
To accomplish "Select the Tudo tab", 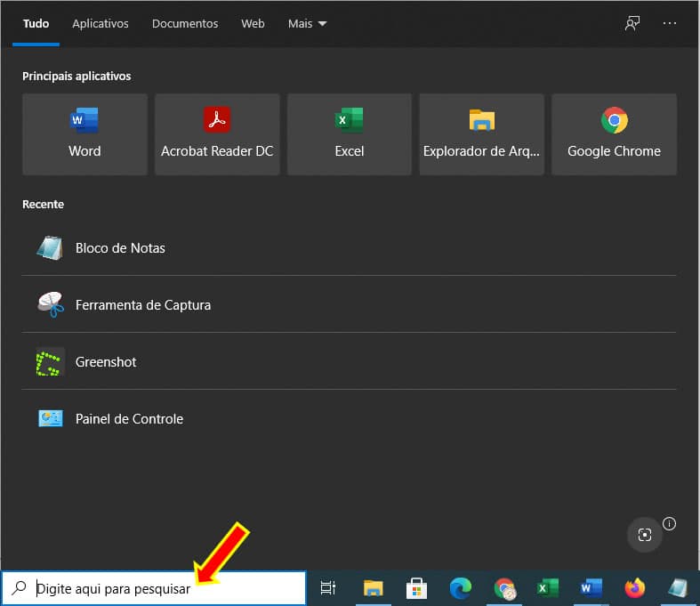I will click(x=36, y=24).
